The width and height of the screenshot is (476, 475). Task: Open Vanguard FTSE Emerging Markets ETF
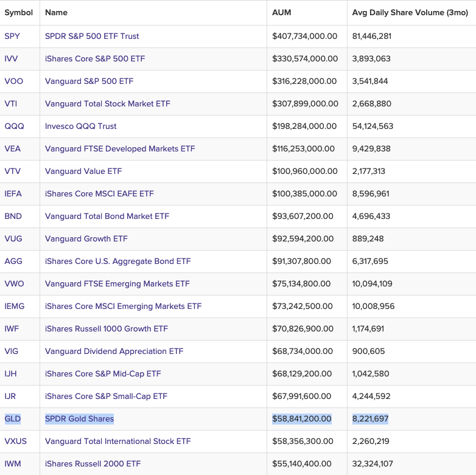117,283
